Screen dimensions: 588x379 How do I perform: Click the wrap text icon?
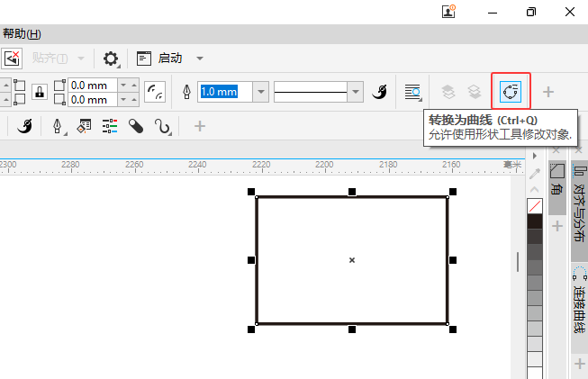click(413, 92)
